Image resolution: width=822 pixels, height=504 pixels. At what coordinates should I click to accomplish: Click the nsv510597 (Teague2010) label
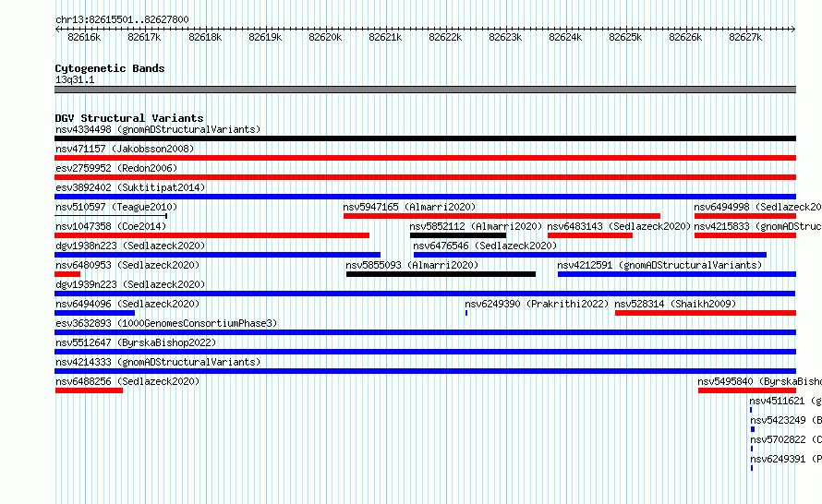tap(116, 207)
